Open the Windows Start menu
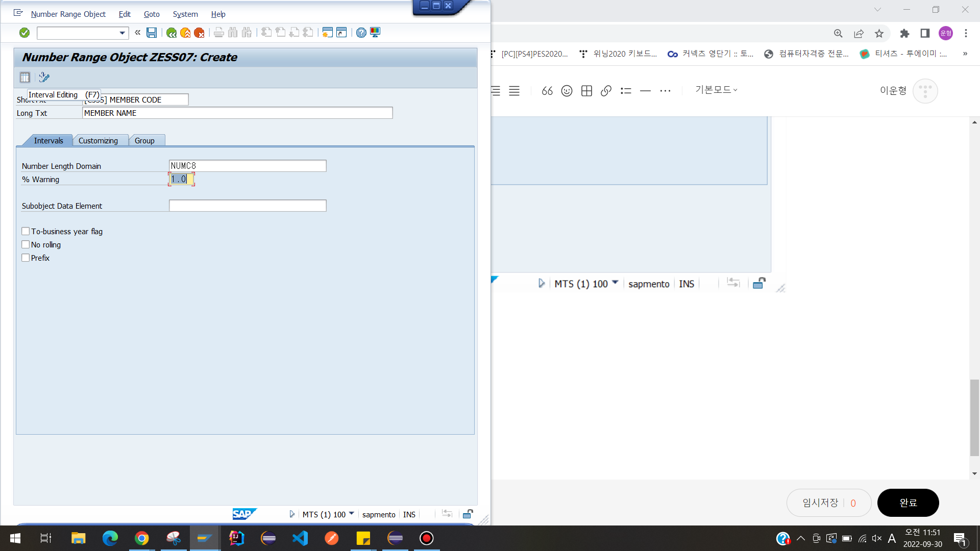 (15, 538)
